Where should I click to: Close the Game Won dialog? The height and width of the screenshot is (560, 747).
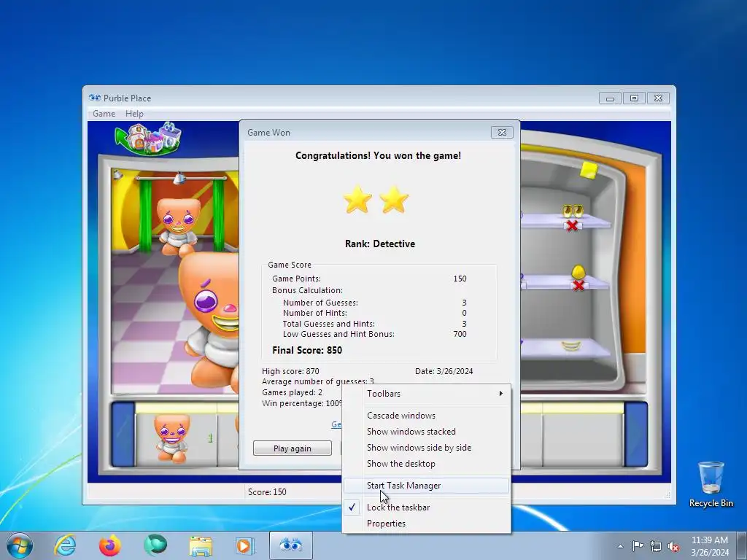(502, 133)
